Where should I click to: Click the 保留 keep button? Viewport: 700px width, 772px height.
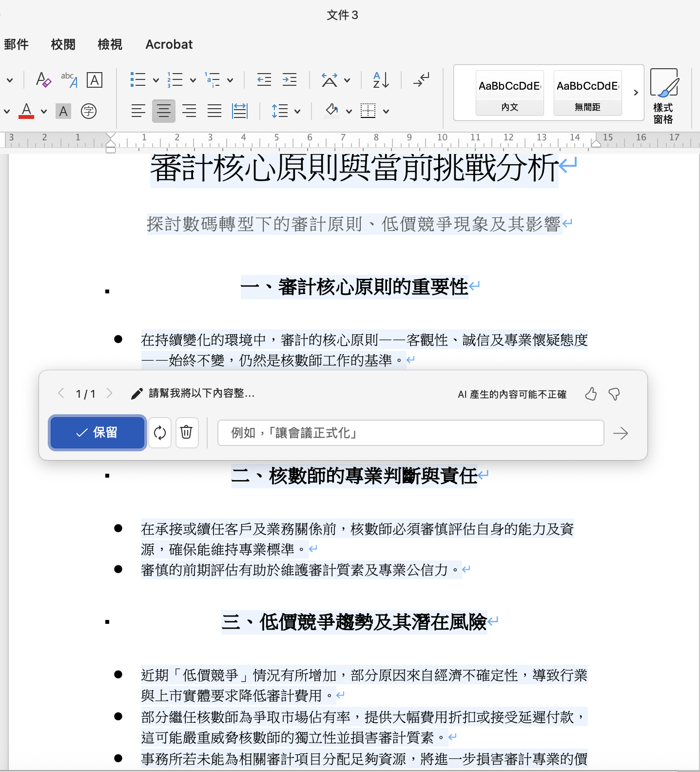tap(97, 433)
